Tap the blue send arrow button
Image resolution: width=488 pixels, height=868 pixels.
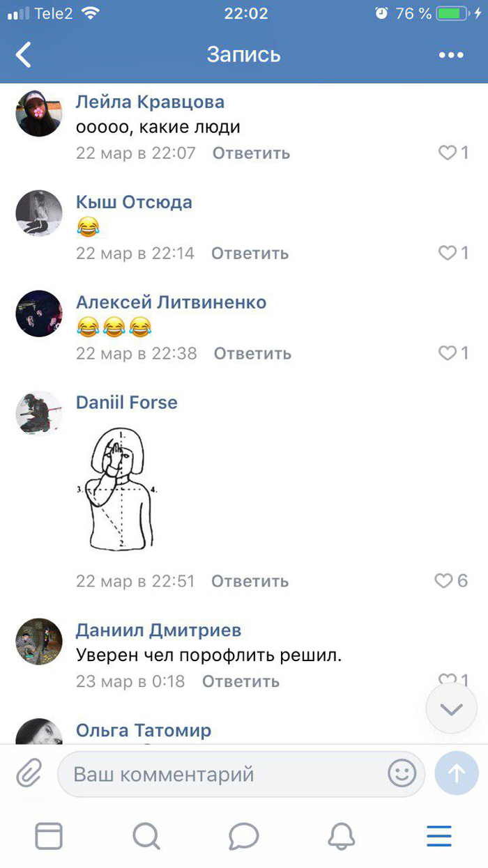[x=457, y=773]
